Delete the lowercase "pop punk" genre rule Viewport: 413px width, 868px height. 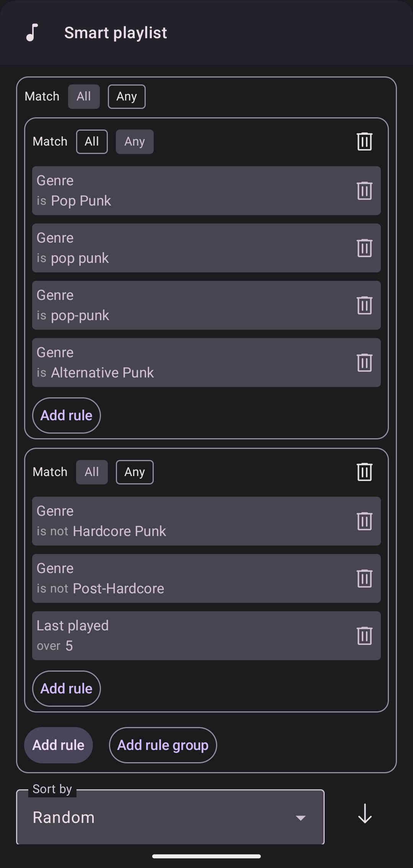[364, 248]
